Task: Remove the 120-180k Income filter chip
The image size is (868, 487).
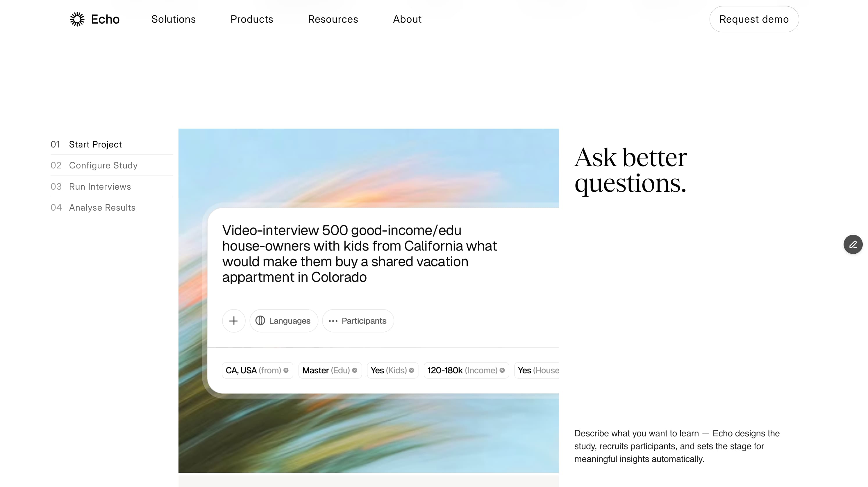Action: tap(502, 370)
